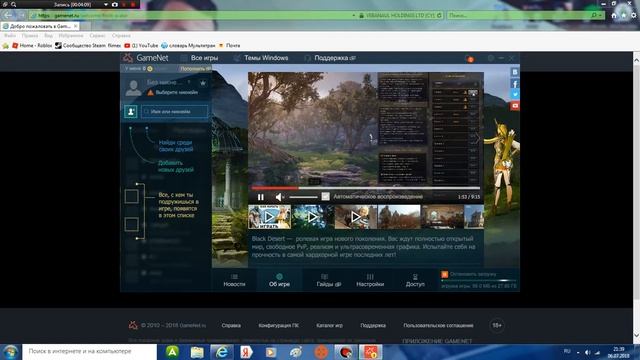640x360 pixels.
Task: Expand the address bar dropdown arrow
Action: point(353,16)
